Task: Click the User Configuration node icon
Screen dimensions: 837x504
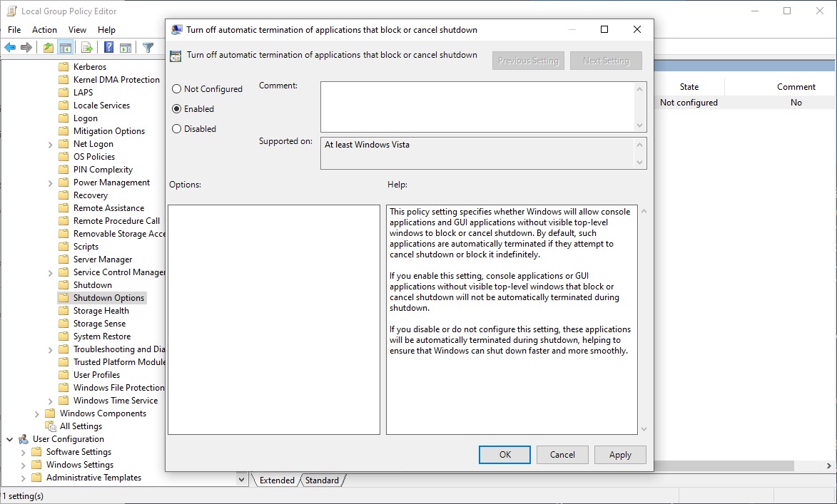Action: pyautogui.click(x=23, y=439)
